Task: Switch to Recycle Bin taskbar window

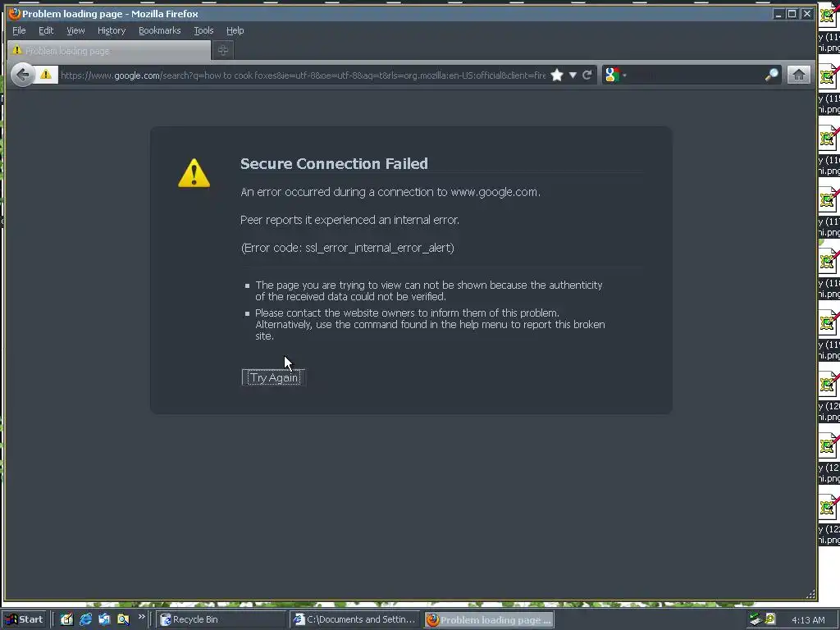Action: [x=221, y=619]
